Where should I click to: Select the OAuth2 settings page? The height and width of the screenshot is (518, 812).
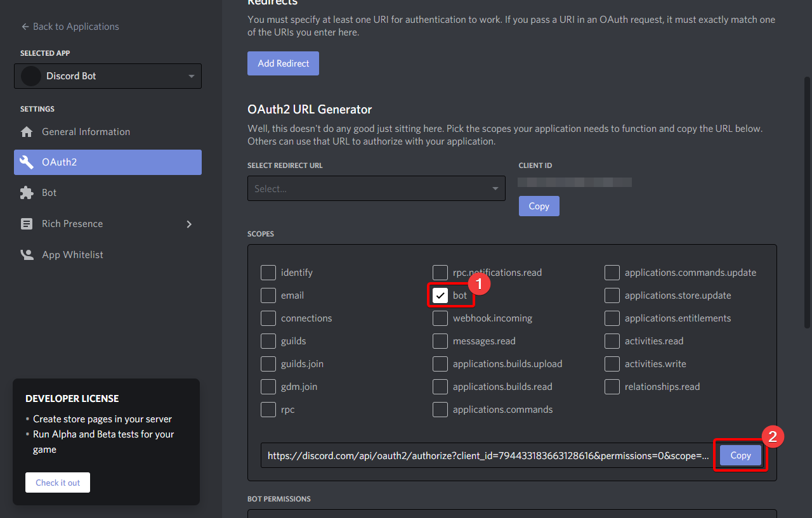pos(108,162)
